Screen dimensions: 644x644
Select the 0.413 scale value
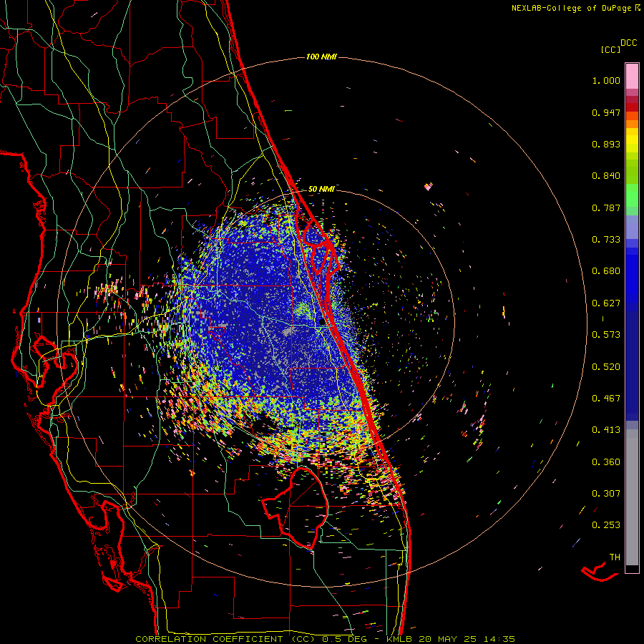pyautogui.click(x=606, y=430)
